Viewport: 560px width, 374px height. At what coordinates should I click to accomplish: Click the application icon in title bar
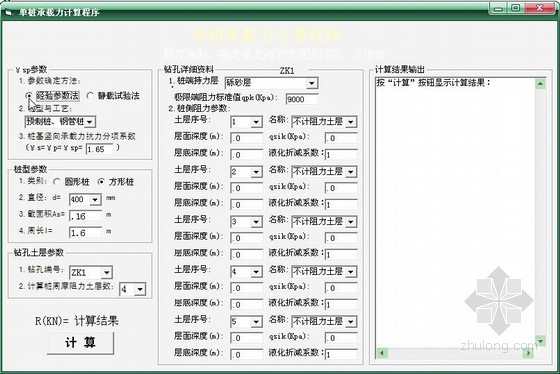[8, 13]
